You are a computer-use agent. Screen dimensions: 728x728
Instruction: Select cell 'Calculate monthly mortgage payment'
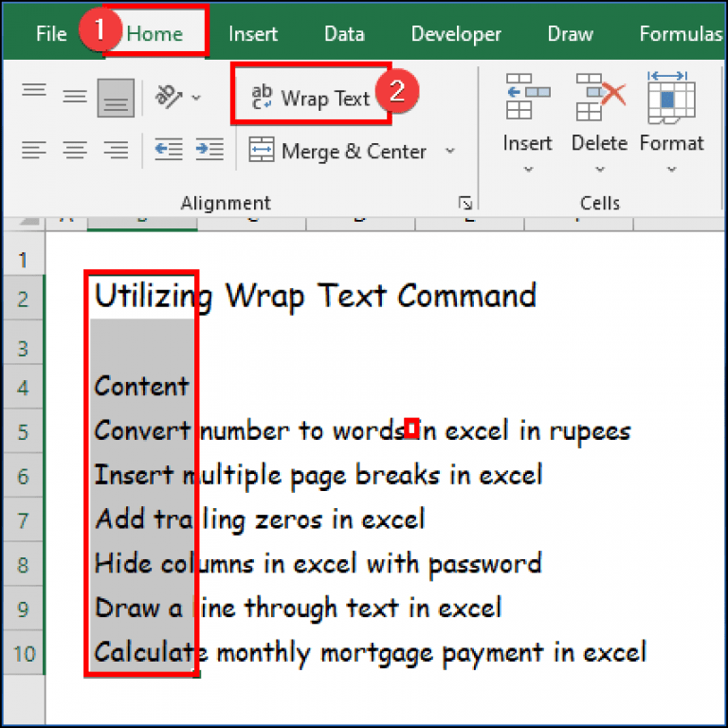point(142,652)
